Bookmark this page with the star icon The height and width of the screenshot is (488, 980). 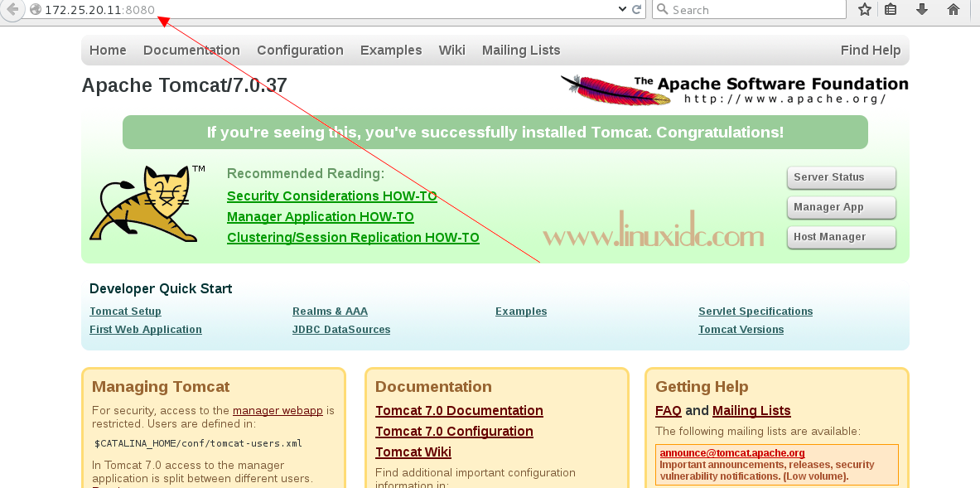864,9
